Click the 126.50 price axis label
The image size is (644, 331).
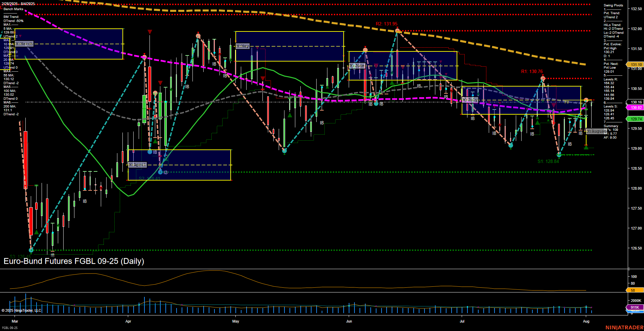point(637,248)
